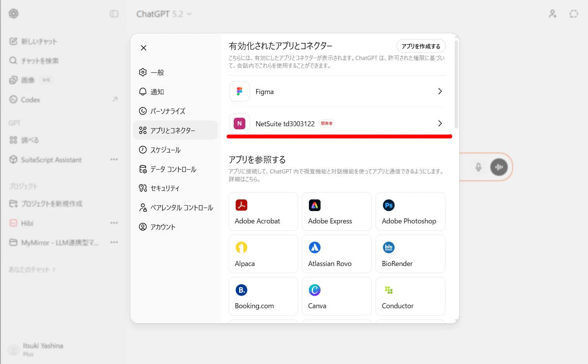Click the Conductor icon
Viewport: 588px width, 364px height.
pyautogui.click(x=388, y=290)
